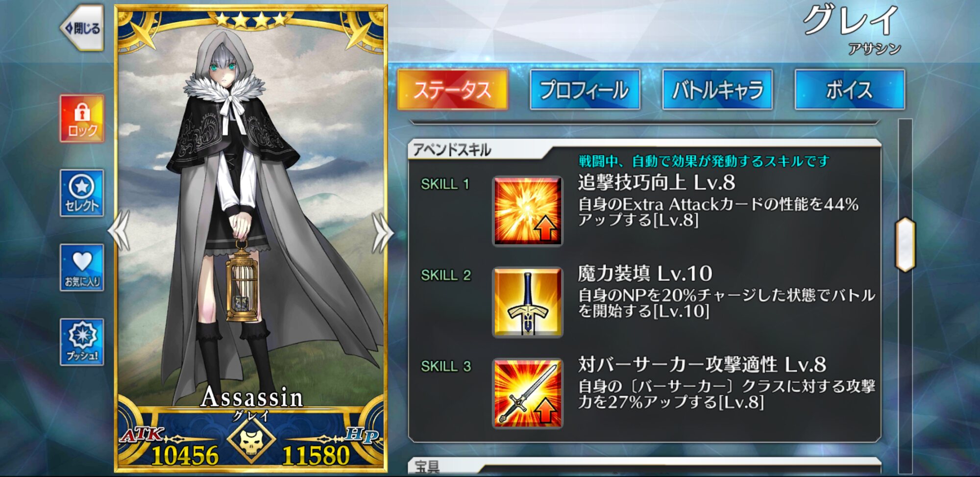
Task: Tap the 追撃技巧向上 Lv.8 skill title
Action: [657, 182]
